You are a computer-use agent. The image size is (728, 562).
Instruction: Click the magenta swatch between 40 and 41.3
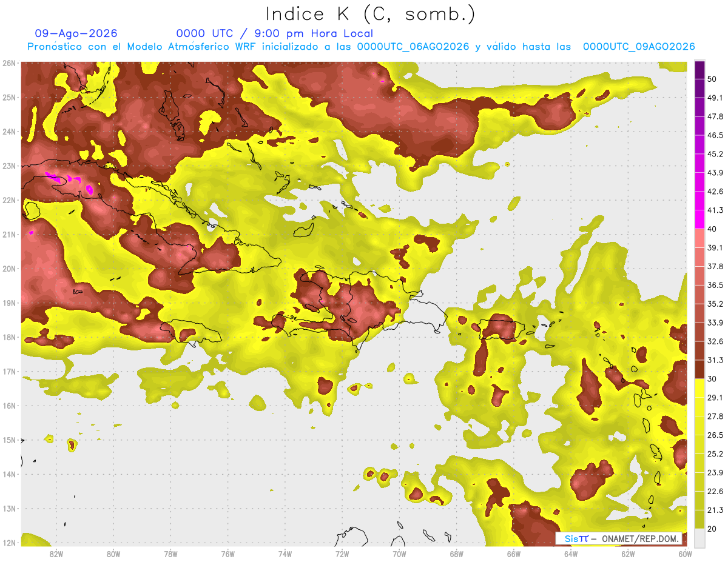(x=699, y=219)
